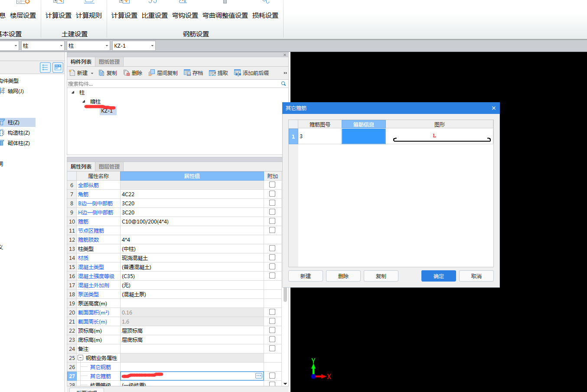Viewport: 587px width, 392px height.
Task: Click the 层间复制 toolbar button
Action: click(163, 73)
